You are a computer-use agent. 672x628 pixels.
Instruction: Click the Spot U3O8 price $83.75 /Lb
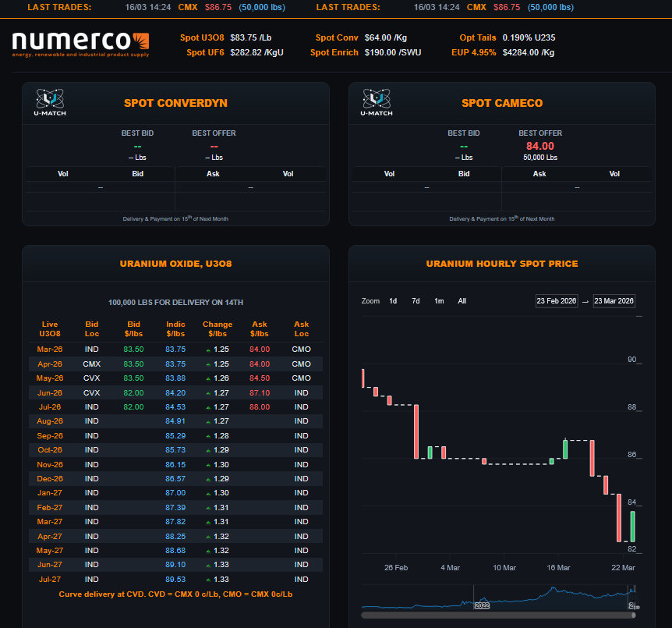tap(251, 37)
